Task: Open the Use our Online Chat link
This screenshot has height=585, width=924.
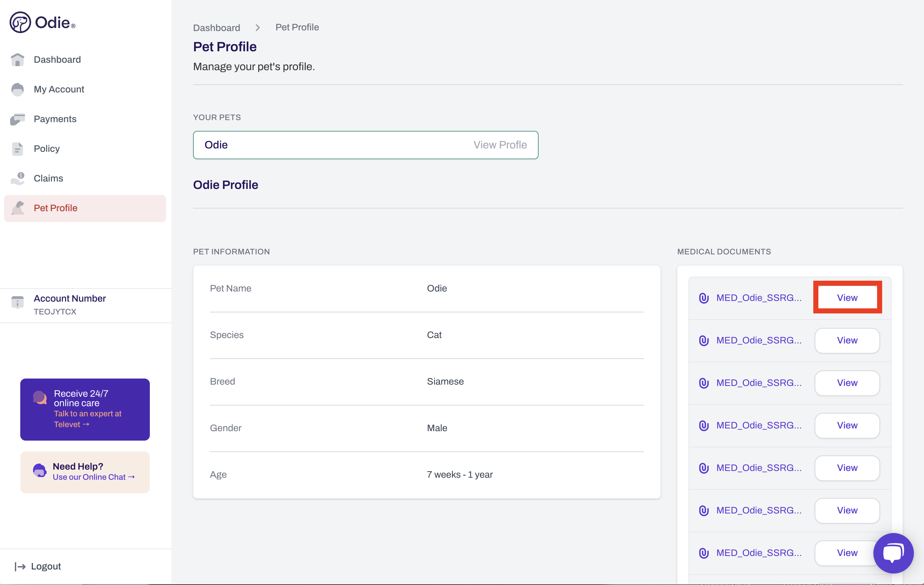Action: [x=93, y=477]
